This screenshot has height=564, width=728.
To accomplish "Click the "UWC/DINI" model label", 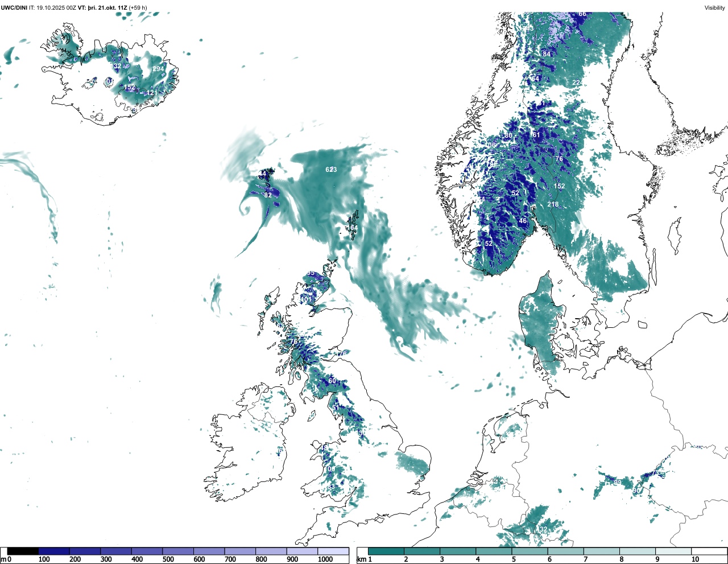I will point(14,8).
